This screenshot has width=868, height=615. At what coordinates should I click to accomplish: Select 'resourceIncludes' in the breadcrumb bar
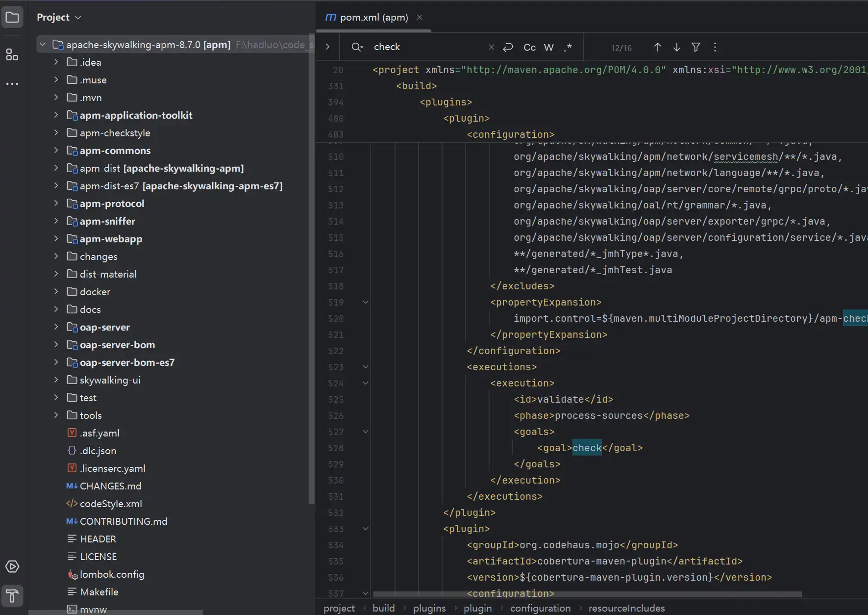point(626,608)
